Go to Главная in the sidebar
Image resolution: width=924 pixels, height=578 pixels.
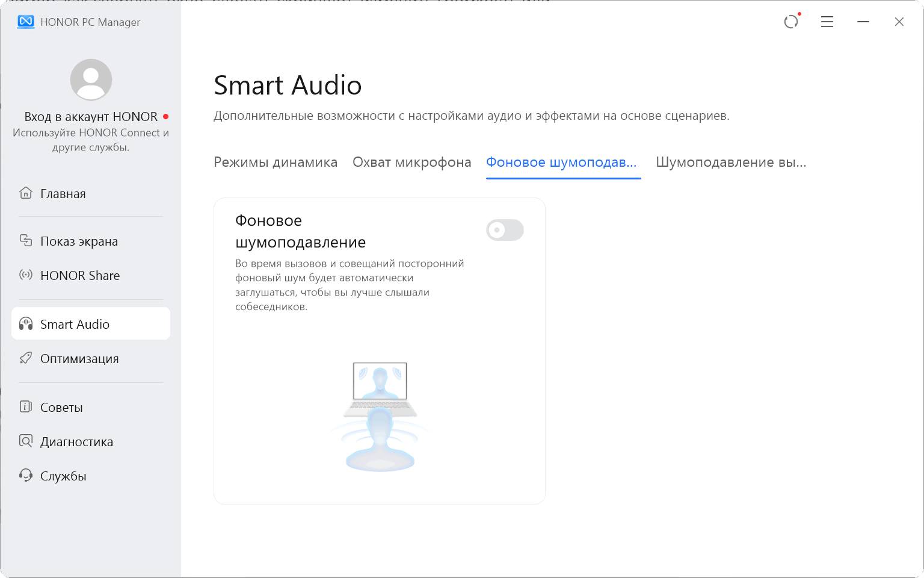point(91,193)
